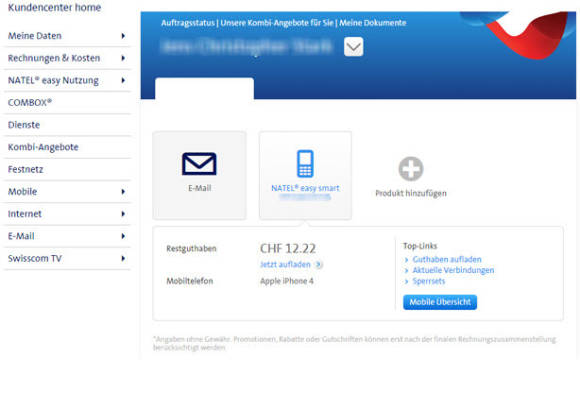Click the Mobiltelefon label

tap(190, 281)
